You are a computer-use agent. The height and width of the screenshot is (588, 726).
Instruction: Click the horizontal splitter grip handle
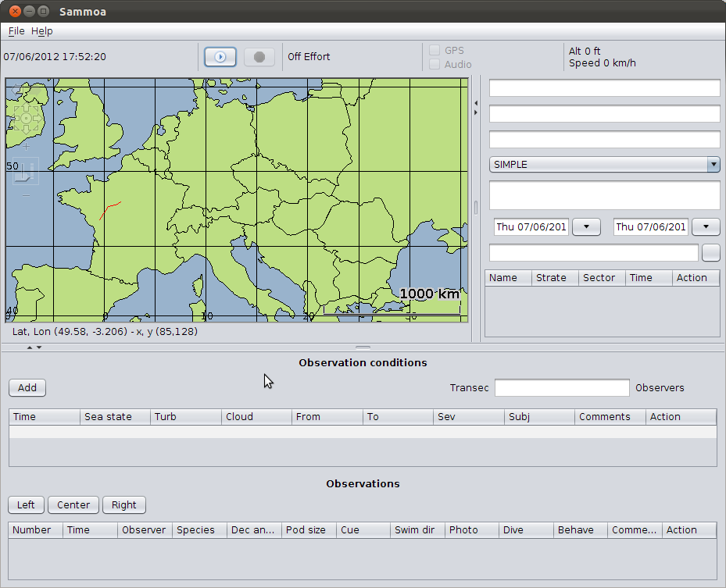pyautogui.click(x=363, y=347)
